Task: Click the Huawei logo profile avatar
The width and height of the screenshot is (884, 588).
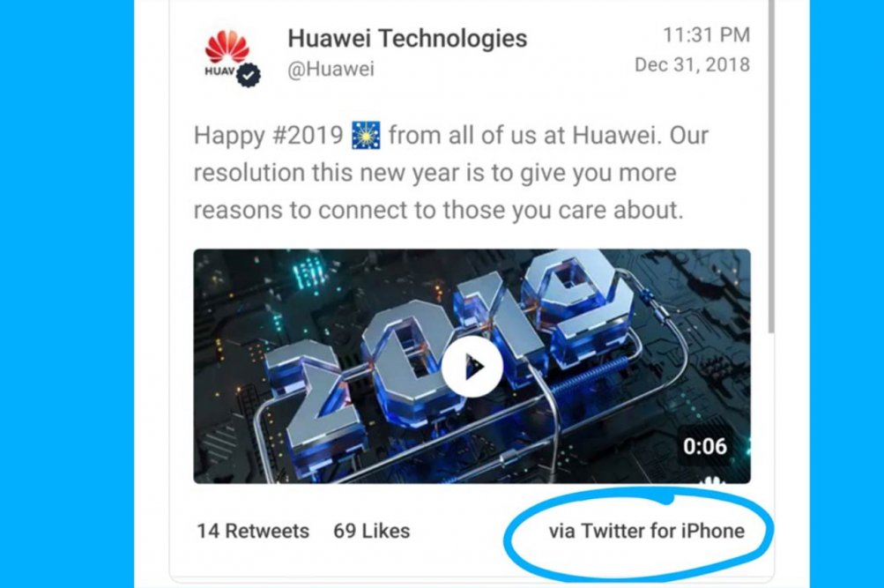Action: pos(227,55)
